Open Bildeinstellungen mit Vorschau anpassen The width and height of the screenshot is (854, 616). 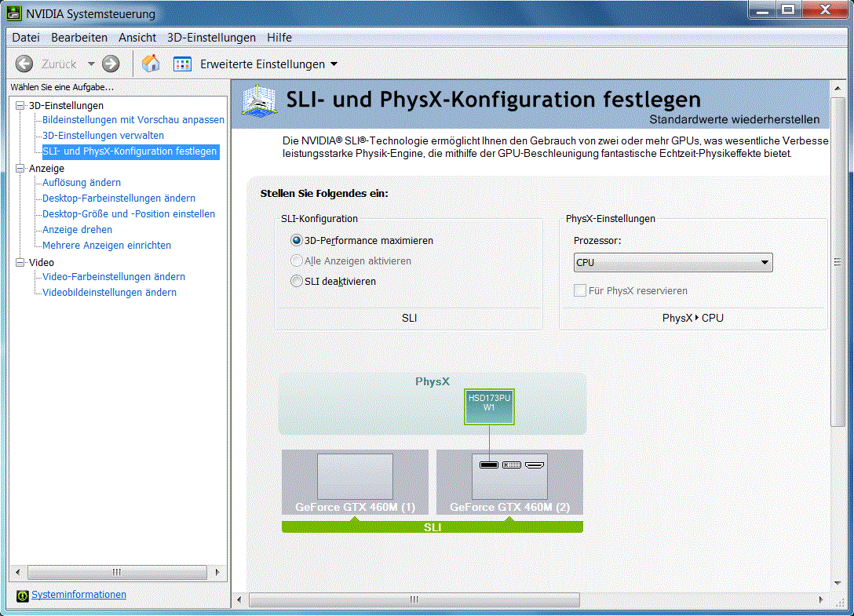pos(133,120)
